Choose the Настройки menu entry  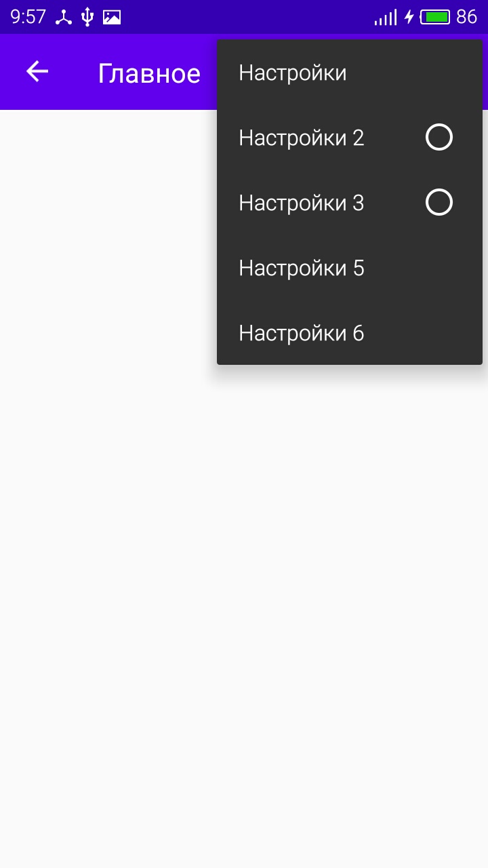tap(350, 73)
